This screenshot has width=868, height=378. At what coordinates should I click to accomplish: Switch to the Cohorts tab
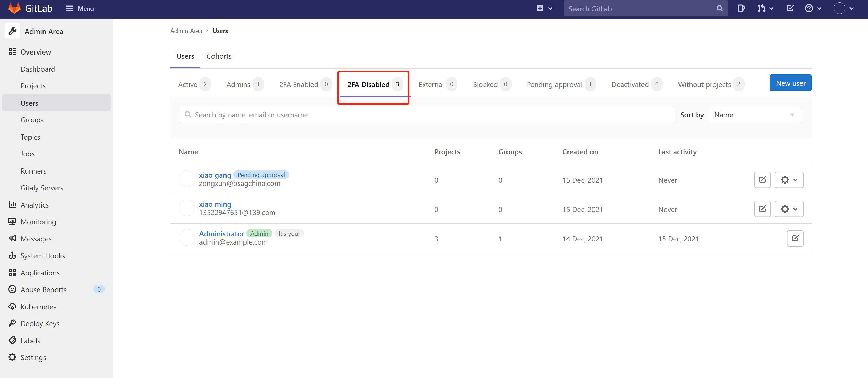219,56
